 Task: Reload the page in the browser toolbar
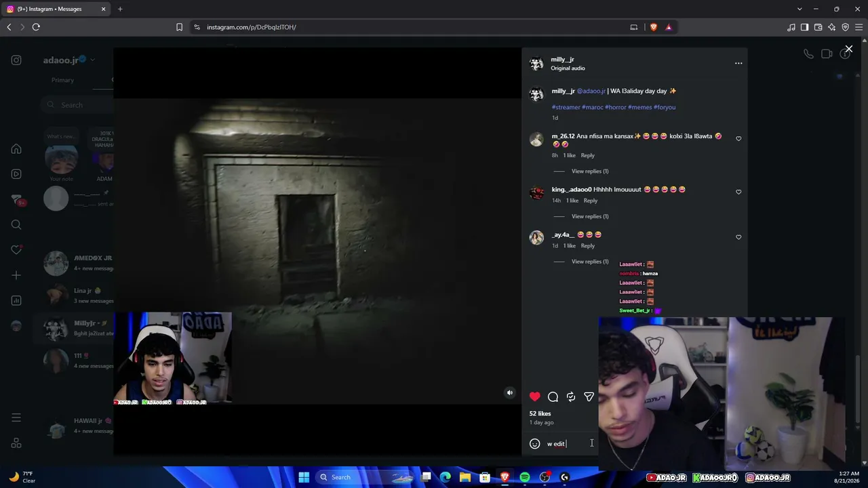(36, 27)
